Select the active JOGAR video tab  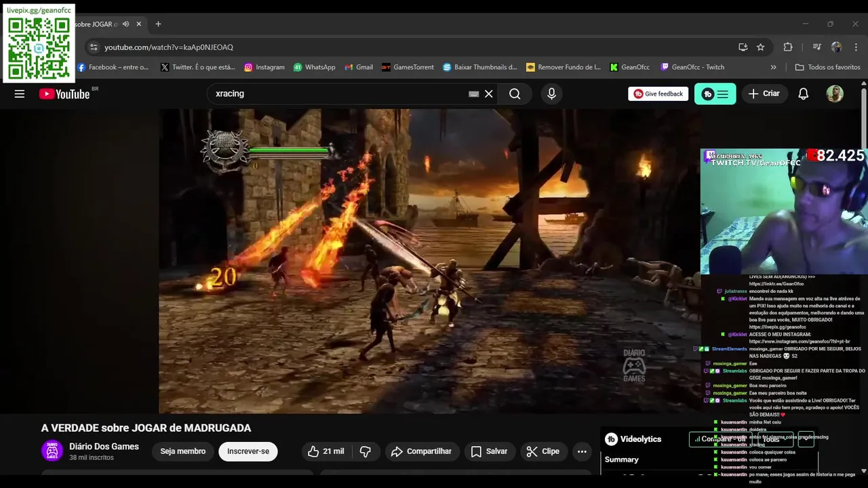pos(96,24)
